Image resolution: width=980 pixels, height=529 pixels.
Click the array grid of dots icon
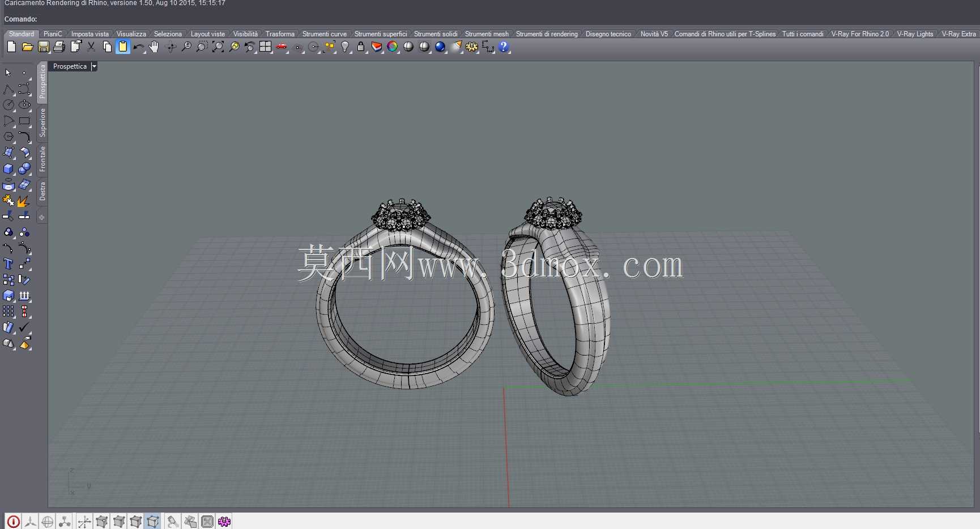[x=8, y=311]
